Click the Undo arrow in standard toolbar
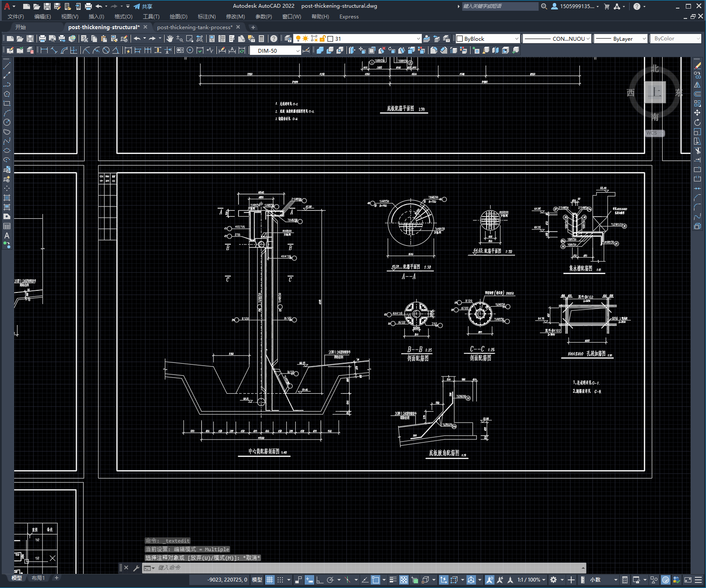Image resolution: width=706 pixels, height=588 pixels. tap(137, 39)
